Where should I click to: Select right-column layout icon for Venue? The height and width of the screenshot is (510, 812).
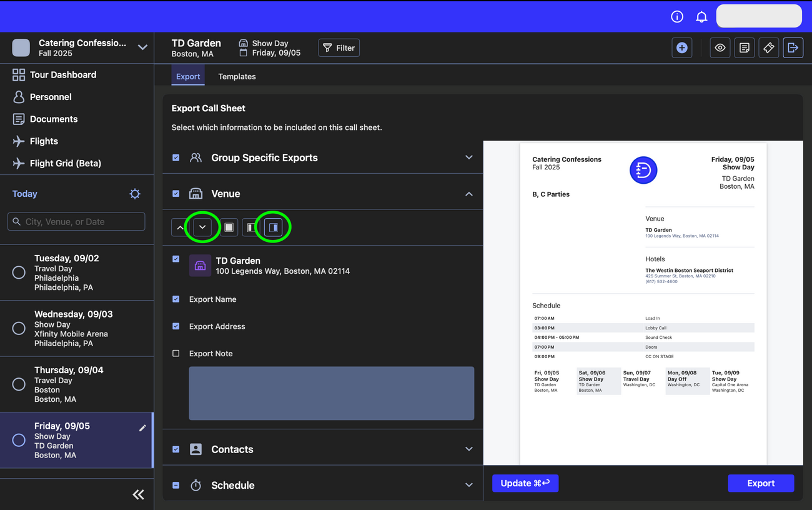pos(274,227)
